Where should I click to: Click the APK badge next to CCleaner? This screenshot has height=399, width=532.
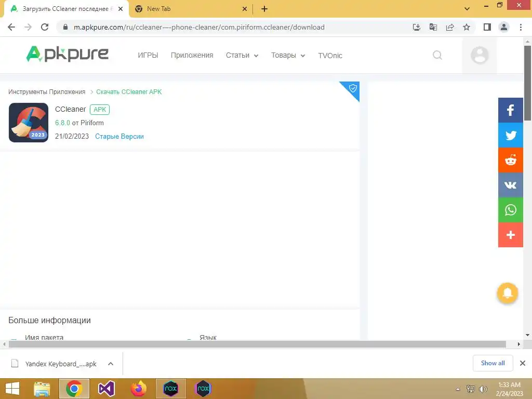click(x=100, y=110)
